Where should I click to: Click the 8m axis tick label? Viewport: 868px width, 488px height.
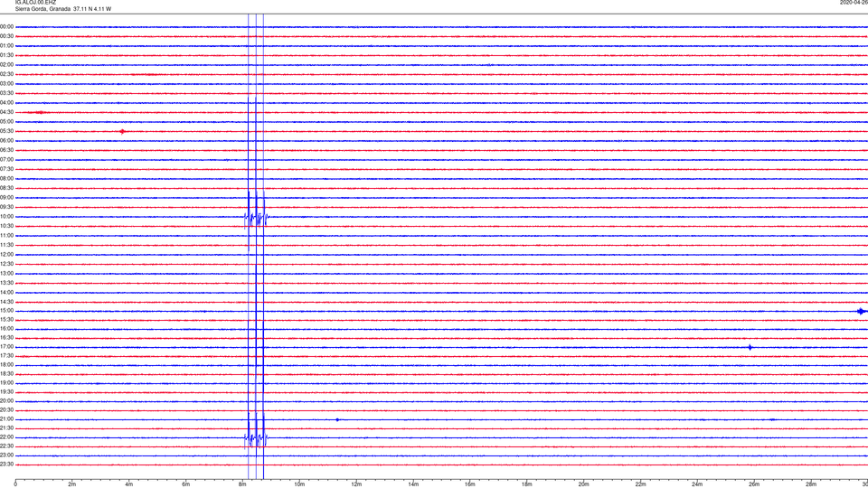[x=243, y=484]
